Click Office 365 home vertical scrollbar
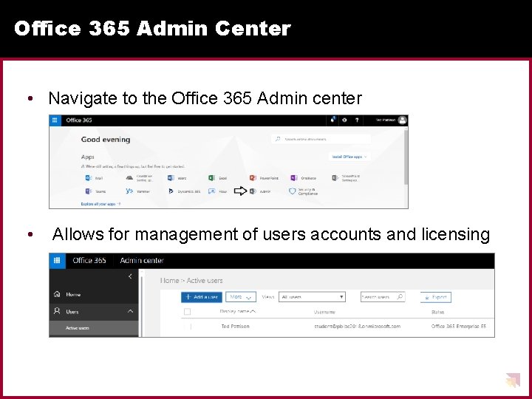Viewport: 532px width, 399px height. (406, 157)
